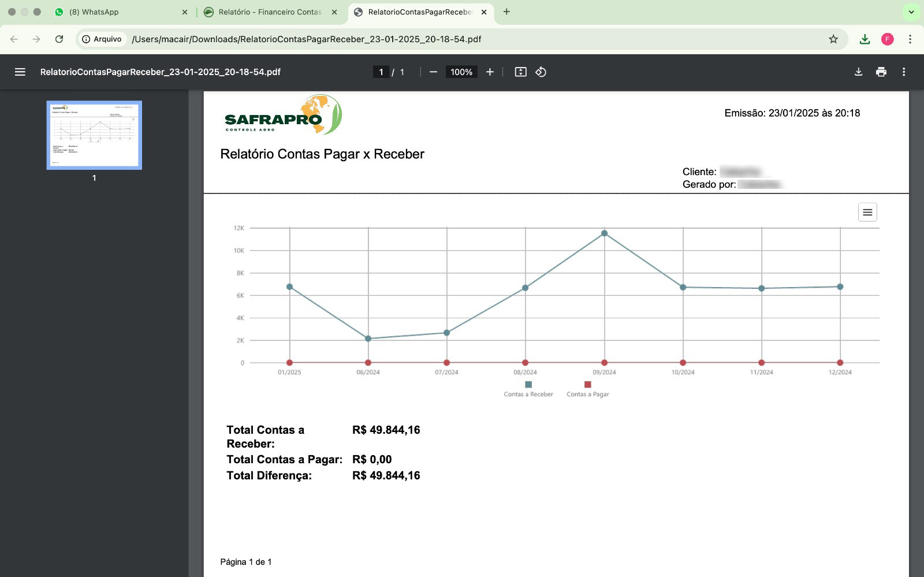Click the zoom in plus button
The height and width of the screenshot is (577, 924).
(490, 72)
